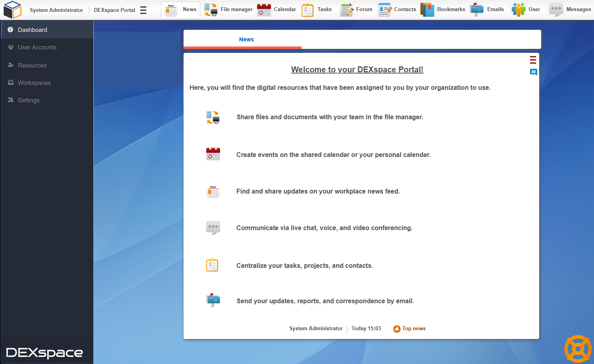Open Calendar in the top toolbar
Image resolution: width=594 pixels, height=364 pixels.
(277, 10)
